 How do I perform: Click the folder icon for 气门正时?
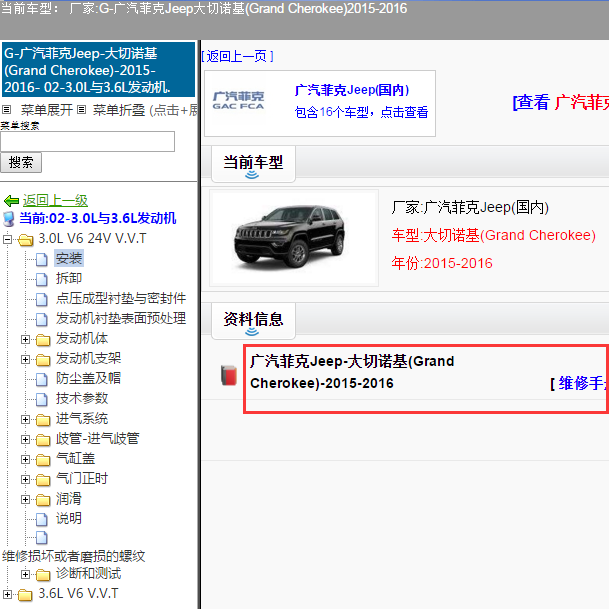[x=43, y=480]
